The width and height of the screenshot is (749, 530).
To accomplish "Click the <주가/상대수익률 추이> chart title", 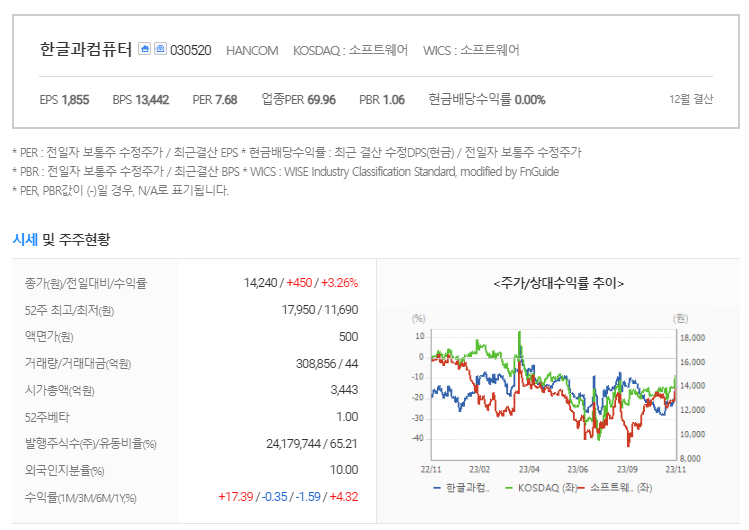I will (x=558, y=283).
